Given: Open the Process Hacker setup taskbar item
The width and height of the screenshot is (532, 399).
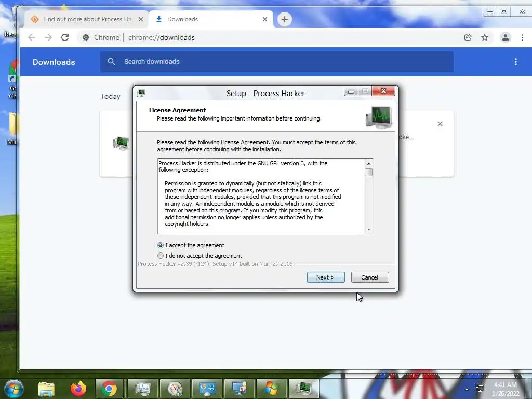Looking at the screenshot, I should click(303, 389).
